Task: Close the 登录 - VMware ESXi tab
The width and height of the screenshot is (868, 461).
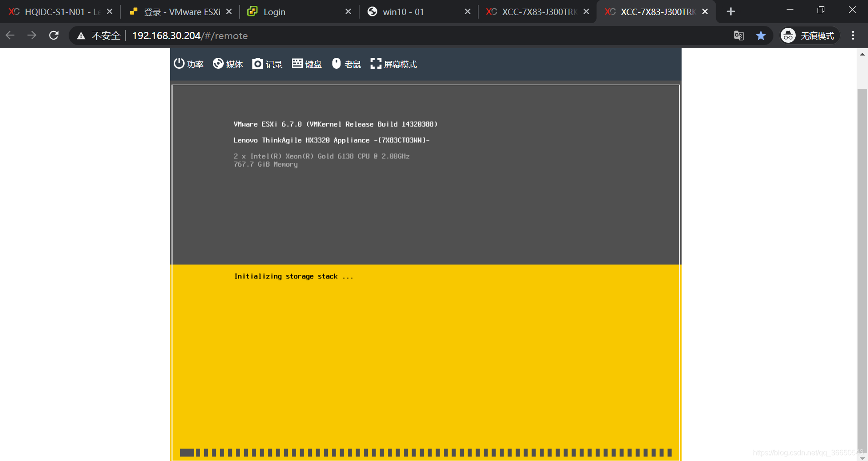Action: 229,12
